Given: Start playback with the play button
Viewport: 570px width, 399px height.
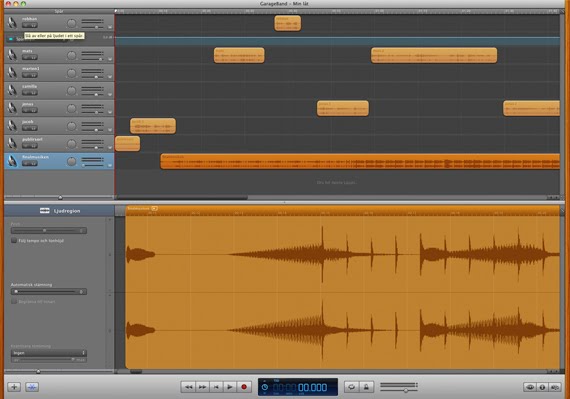Looking at the screenshot, I should 230,387.
